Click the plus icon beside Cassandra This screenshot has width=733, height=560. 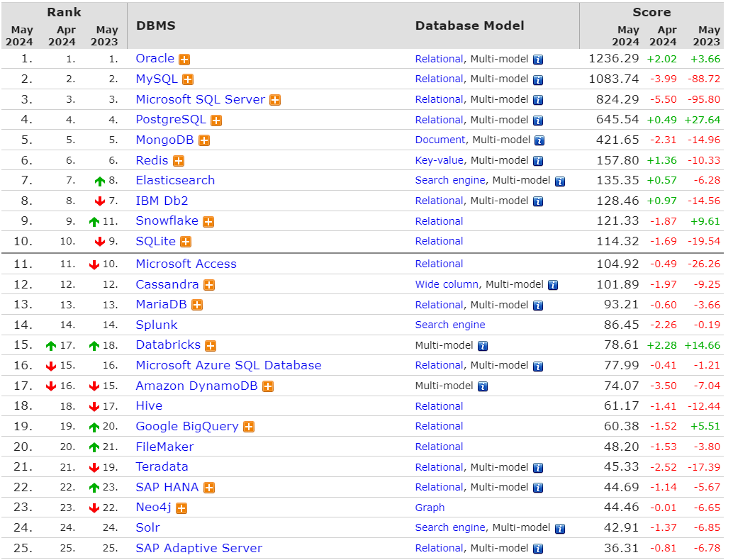(209, 285)
